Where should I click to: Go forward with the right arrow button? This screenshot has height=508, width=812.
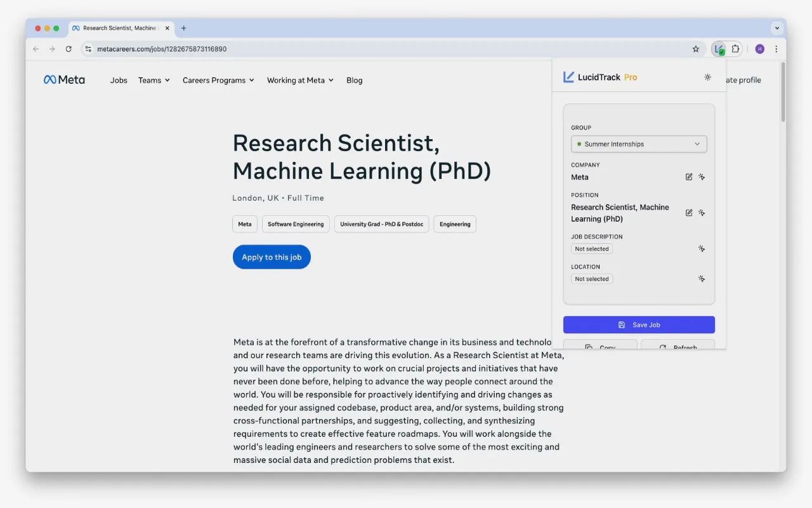[x=52, y=49]
